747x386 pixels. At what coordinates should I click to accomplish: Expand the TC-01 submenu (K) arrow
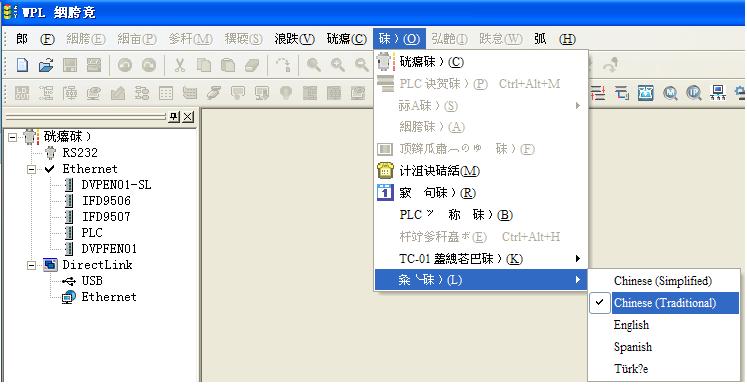coord(578,259)
